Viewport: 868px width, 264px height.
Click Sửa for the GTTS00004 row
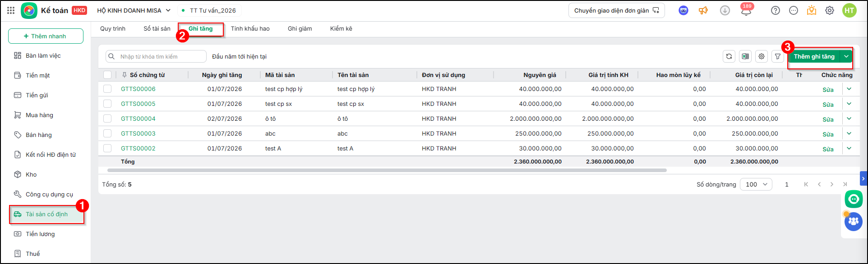pyautogui.click(x=828, y=119)
